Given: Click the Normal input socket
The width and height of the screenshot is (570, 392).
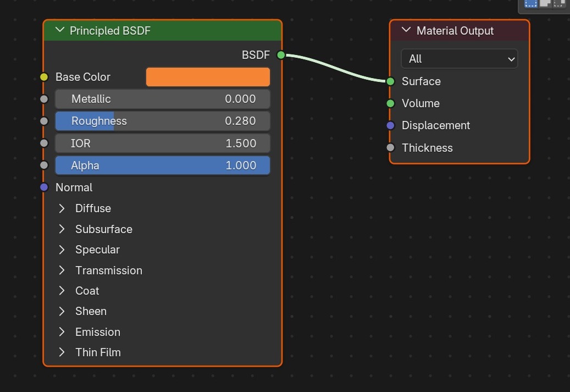Looking at the screenshot, I should [x=44, y=187].
